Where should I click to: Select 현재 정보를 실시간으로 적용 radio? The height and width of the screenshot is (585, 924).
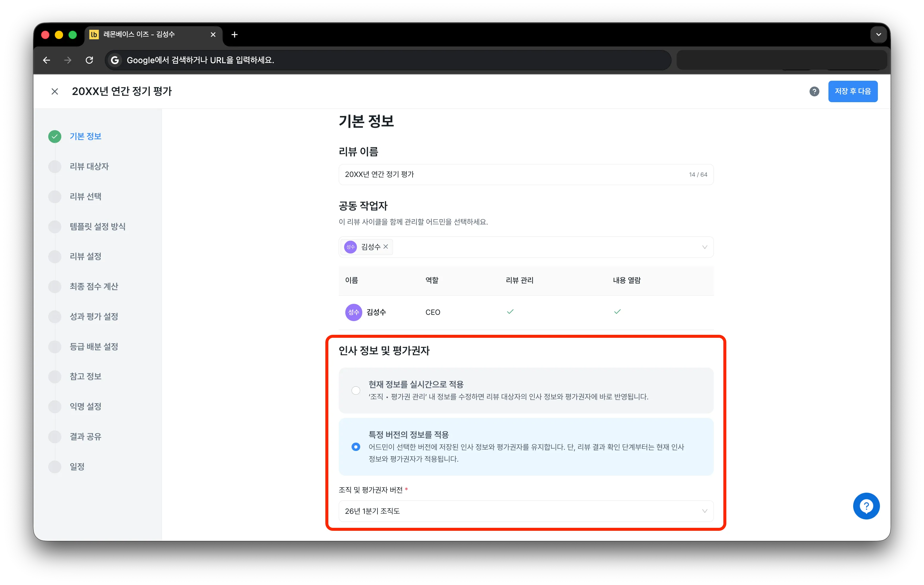click(x=356, y=390)
